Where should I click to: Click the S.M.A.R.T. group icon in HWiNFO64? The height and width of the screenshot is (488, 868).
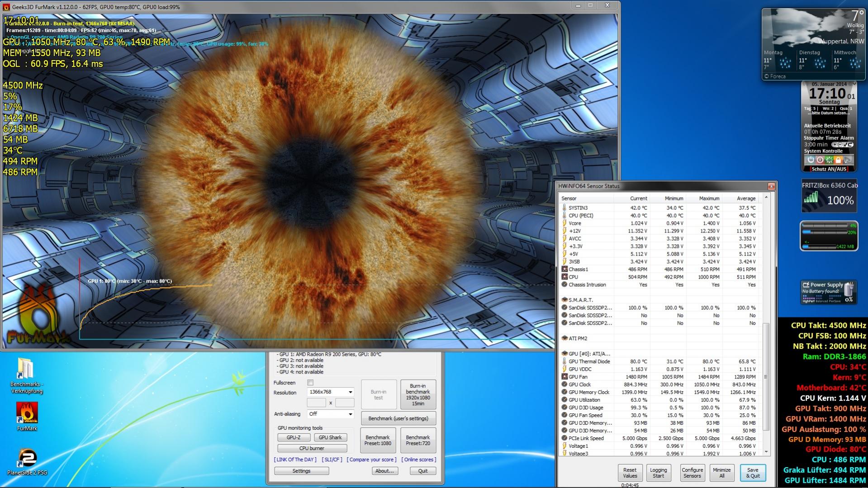(564, 300)
